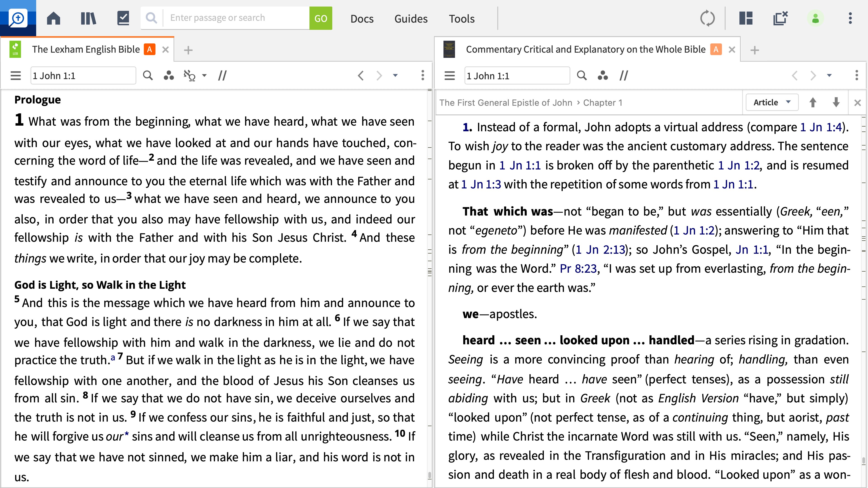
Task: Click parallel resources icon in Commentary panel
Action: coord(624,75)
